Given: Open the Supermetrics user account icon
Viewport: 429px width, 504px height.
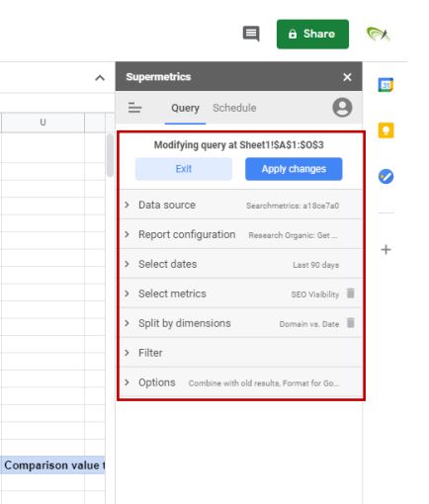Looking at the screenshot, I should click(342, 108).
